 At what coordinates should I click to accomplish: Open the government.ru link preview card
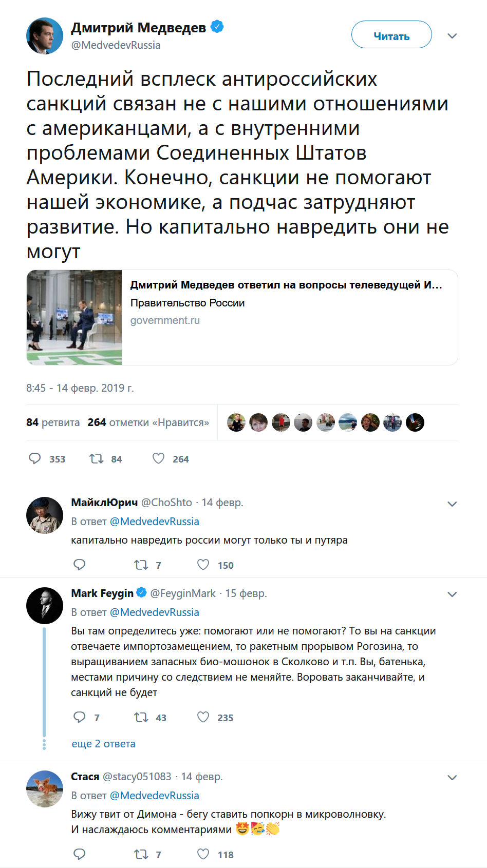pos(242,318)
